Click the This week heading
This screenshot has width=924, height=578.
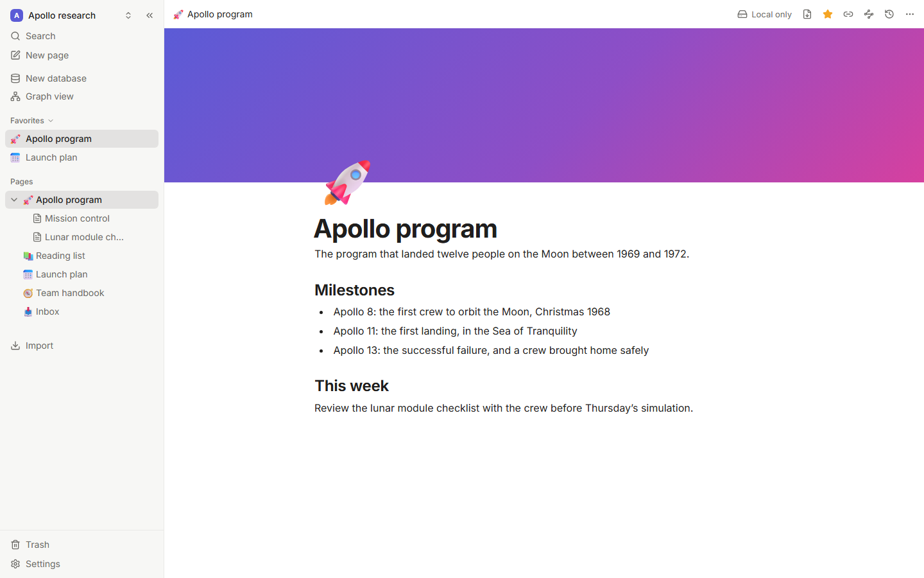coord(352,386)
